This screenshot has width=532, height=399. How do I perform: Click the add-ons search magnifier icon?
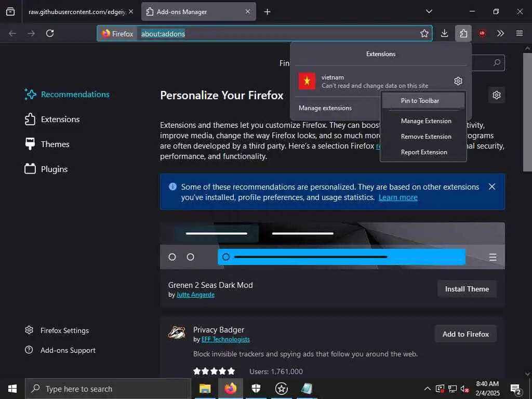coord(497,62)
